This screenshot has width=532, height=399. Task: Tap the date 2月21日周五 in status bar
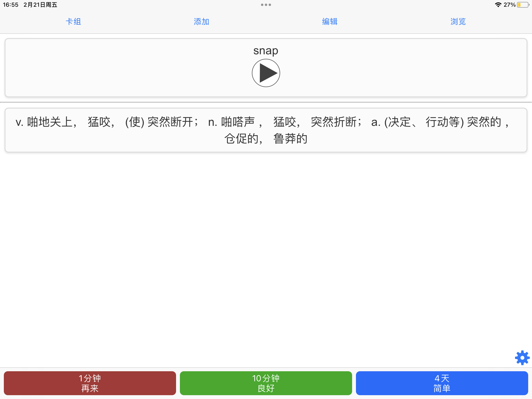[40, 5]
